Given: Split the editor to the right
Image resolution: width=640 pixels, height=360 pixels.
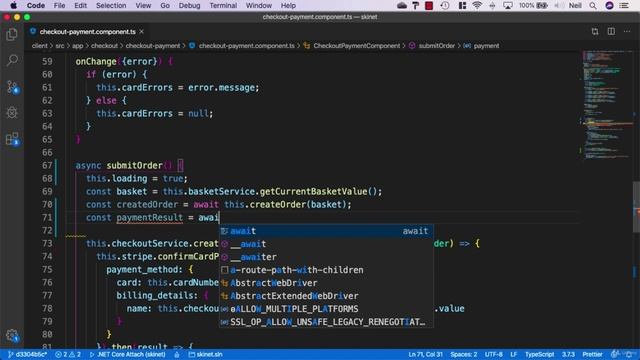Looking at the screenshot, I should click(x=611, y=31).
